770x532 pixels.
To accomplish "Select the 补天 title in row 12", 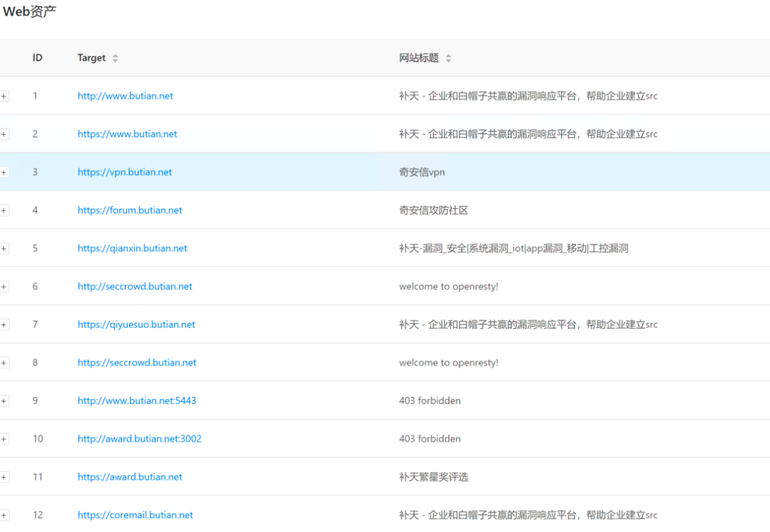I will click(528, 515).
